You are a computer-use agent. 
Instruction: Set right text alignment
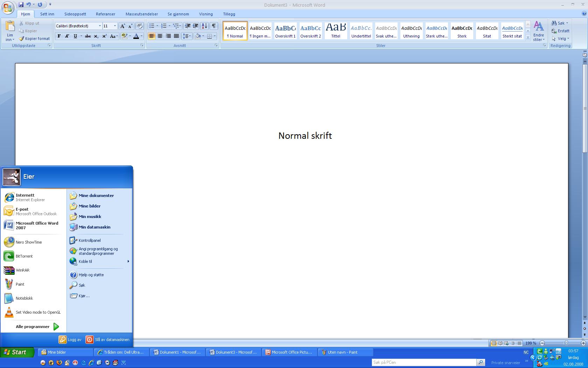pos(168,36)
